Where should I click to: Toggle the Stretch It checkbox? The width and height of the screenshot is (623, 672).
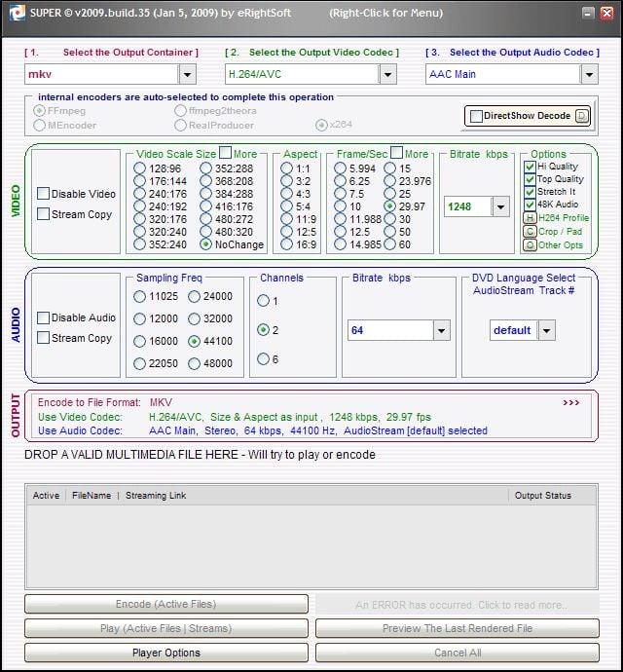point(530,192)
